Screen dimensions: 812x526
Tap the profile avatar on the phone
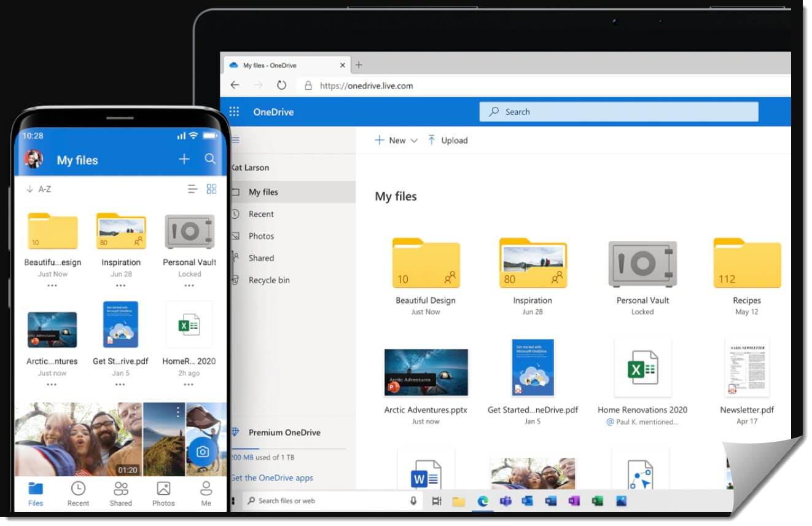(x=33, y=159)
